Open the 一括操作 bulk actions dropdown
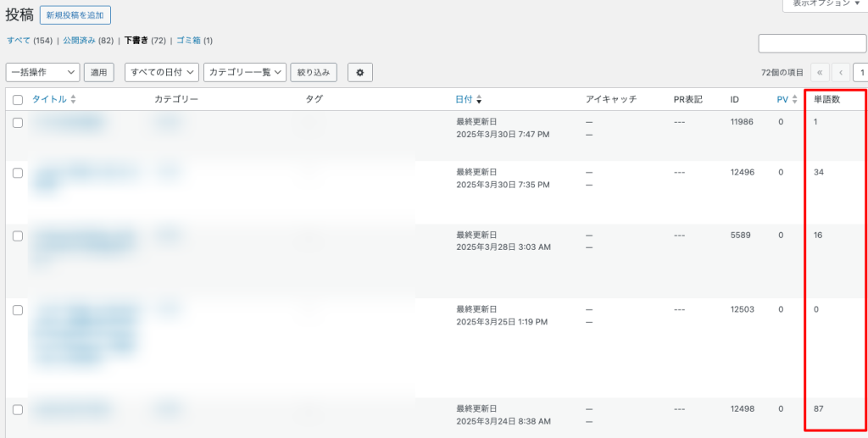Image resolution: width=868 pixels, height=438 pixels. click(42, 73)
